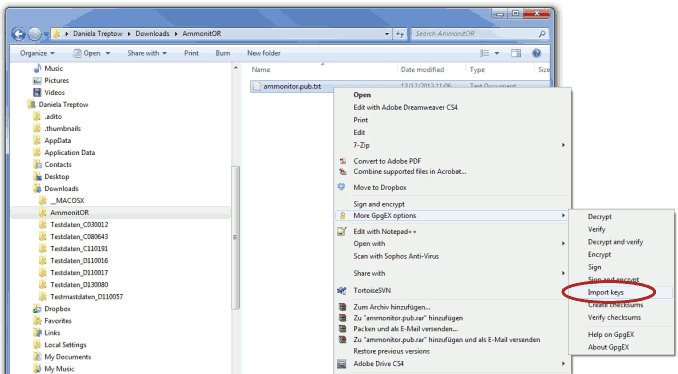Image resolution: width=678 pixels, height=374 pixels.
Task: Select Sign and encrypt in context menu
Action: pos(379,204)
